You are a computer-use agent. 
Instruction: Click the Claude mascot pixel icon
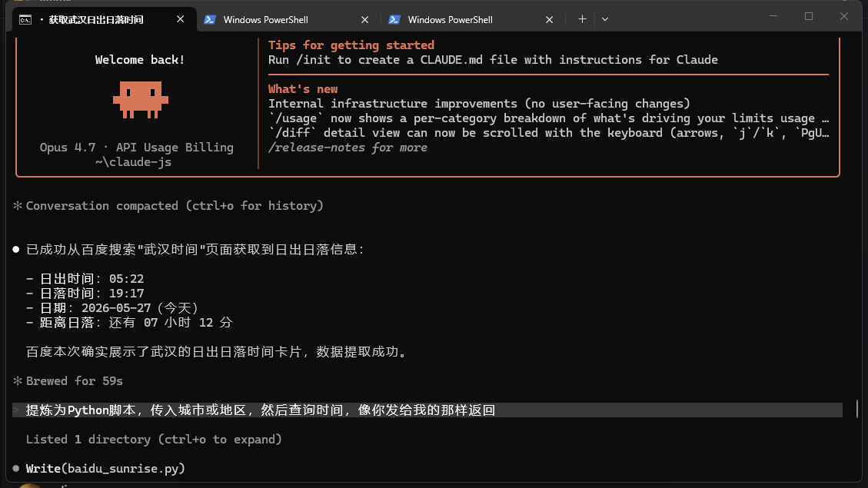[141, 100]
